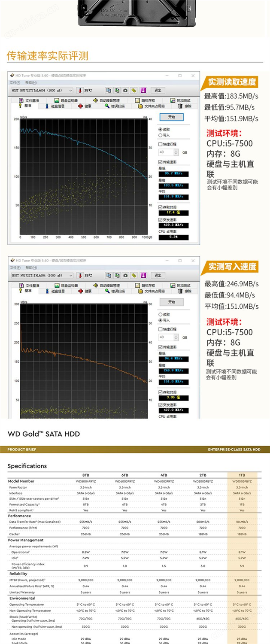Click thermometer temperature icon in read-test window
This screenshot has width=270, height=644.
[79, 90]
